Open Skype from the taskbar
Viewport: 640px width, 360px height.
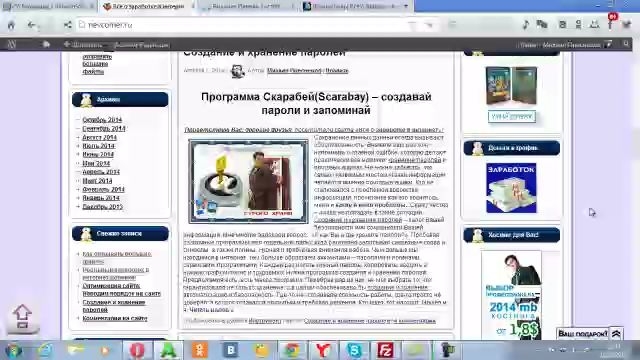(354, 350)
